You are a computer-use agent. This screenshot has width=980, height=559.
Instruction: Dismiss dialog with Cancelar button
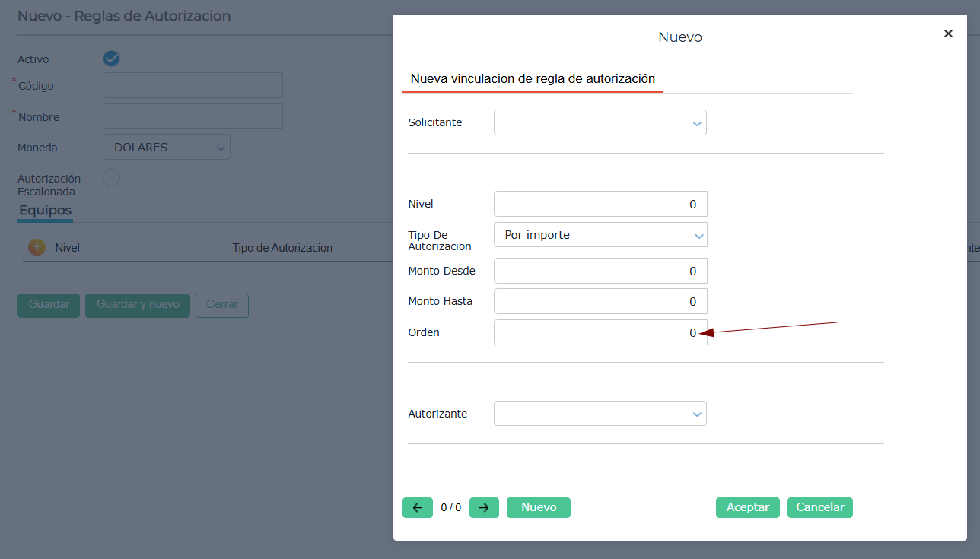click(x=820, y=507)
